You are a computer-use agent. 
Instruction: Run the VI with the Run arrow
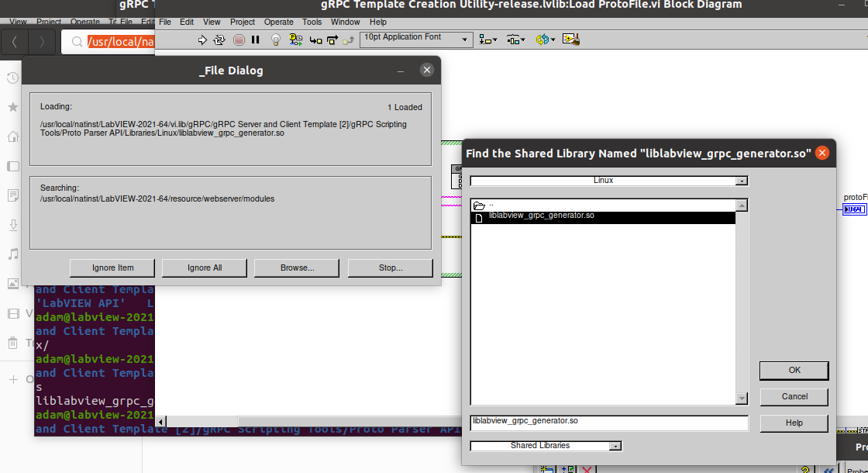pos(201,40)
